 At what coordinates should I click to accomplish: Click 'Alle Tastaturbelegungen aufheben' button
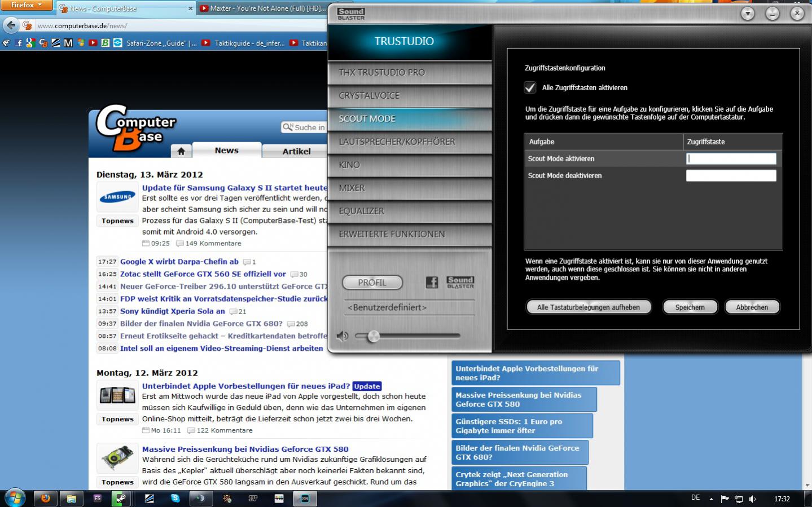point(589,307)
